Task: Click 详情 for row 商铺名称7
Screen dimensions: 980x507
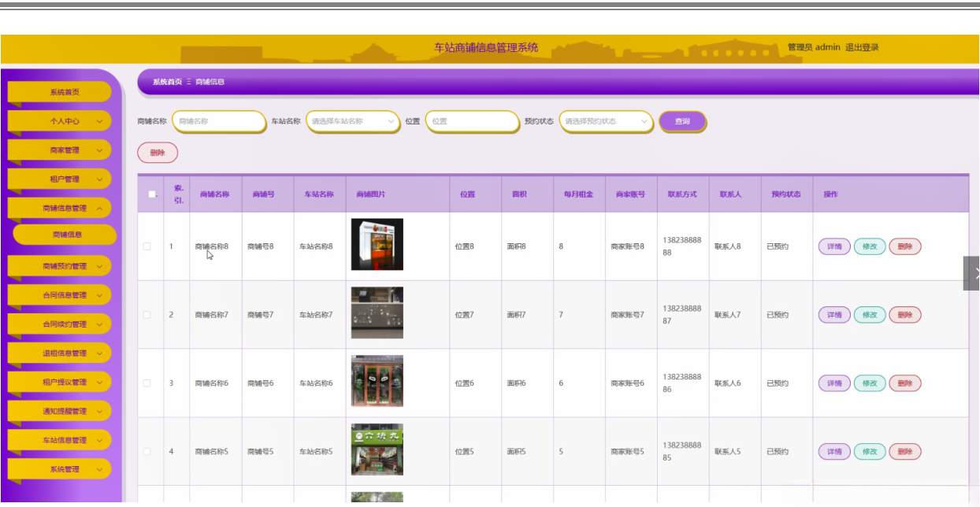Action: 834,315
